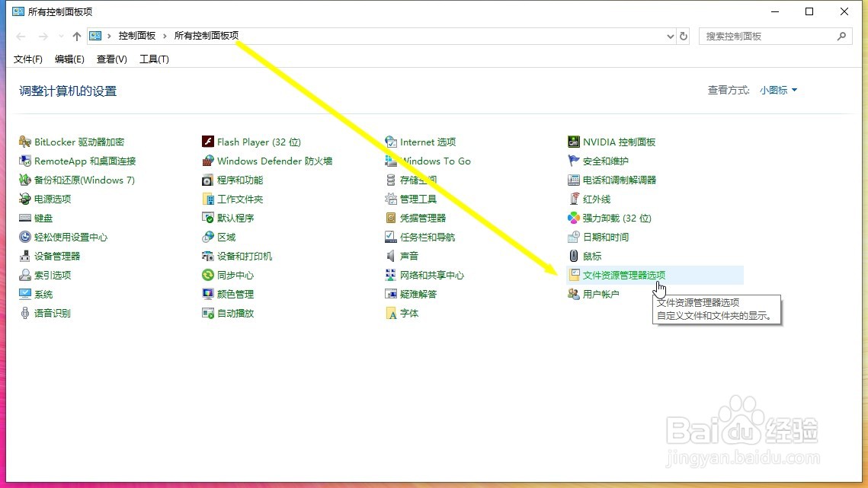Open the 颜色管理 icon
The width and height of the screenshot is (868, 488).
point(207,294)
